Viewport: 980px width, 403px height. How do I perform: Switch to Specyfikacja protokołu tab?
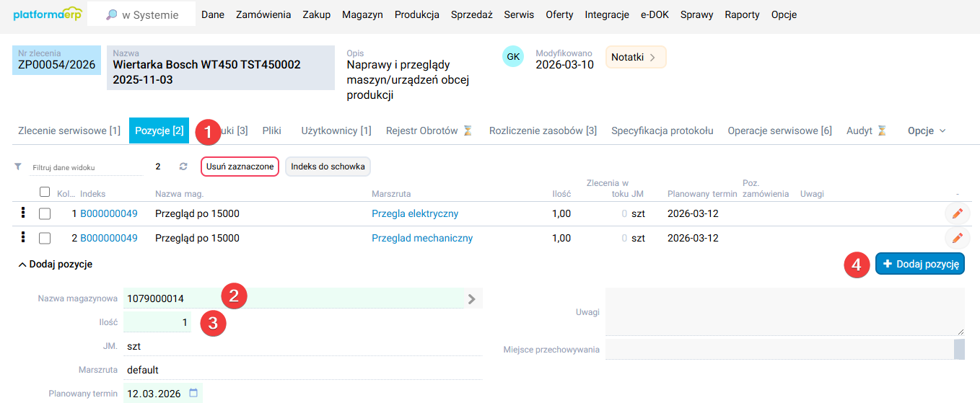coord(662,130)
